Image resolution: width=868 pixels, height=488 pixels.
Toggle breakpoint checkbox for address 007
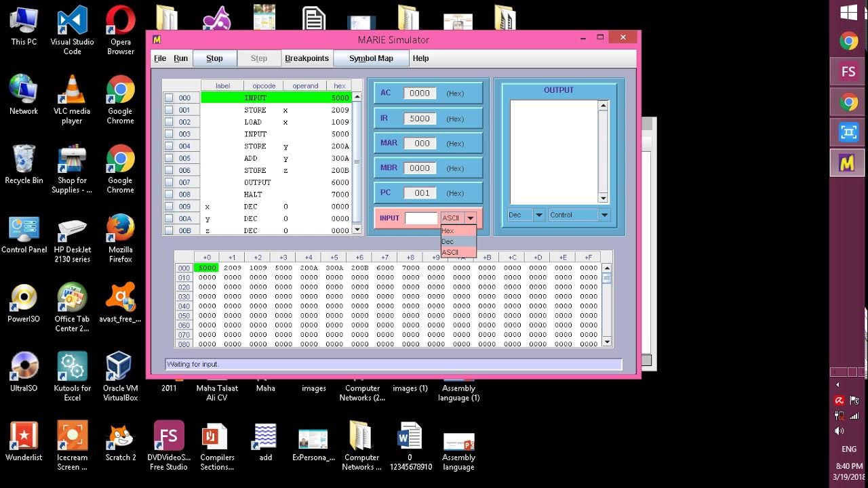[x=169, y=182]
